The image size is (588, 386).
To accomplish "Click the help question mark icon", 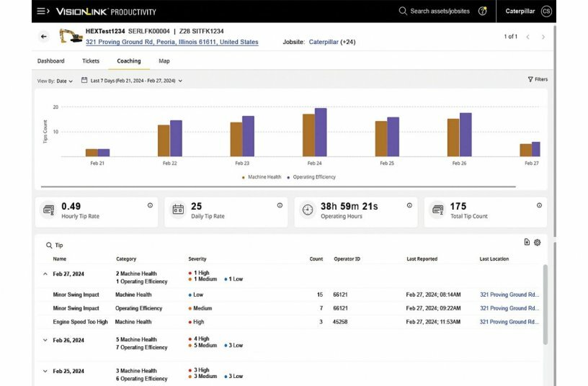I will 483,12.
